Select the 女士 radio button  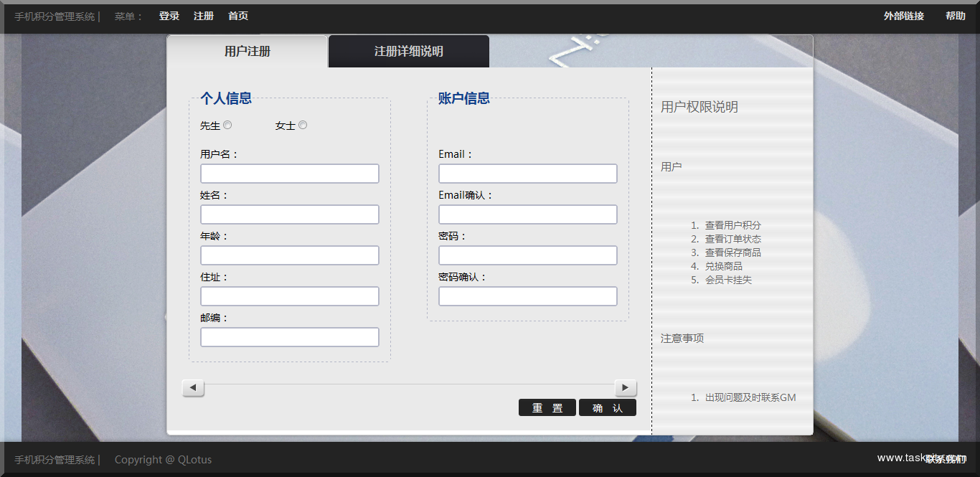point(302,124)
